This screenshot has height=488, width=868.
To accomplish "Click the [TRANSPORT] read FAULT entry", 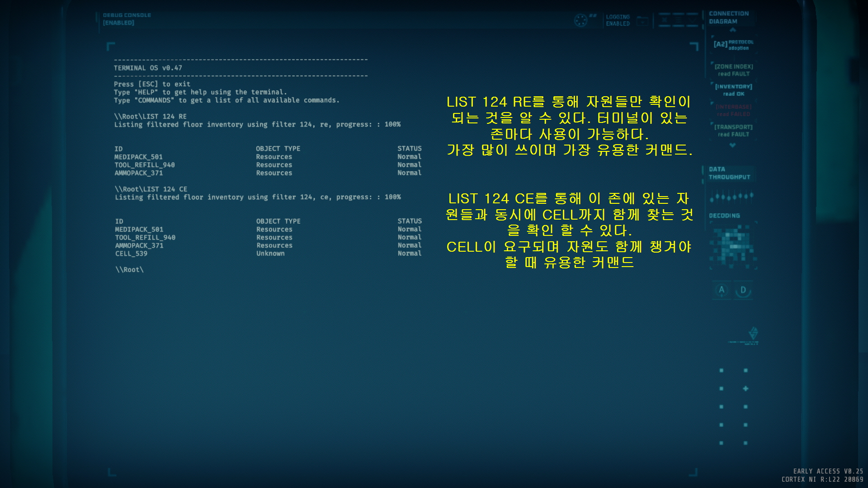I will pyautogui.click(x=733, y=131).
